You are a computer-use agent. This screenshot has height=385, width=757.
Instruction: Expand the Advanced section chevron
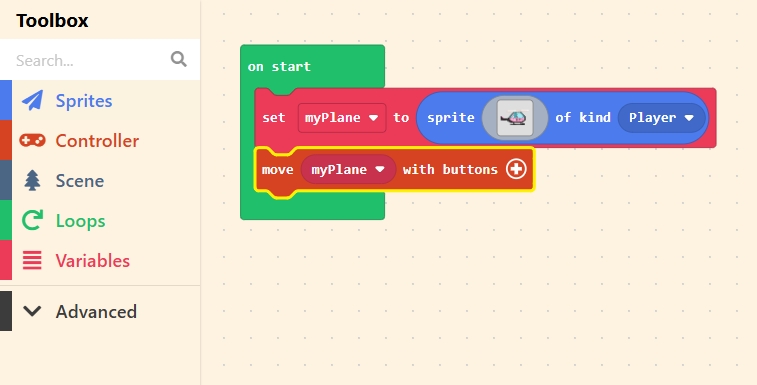point(32,311)
